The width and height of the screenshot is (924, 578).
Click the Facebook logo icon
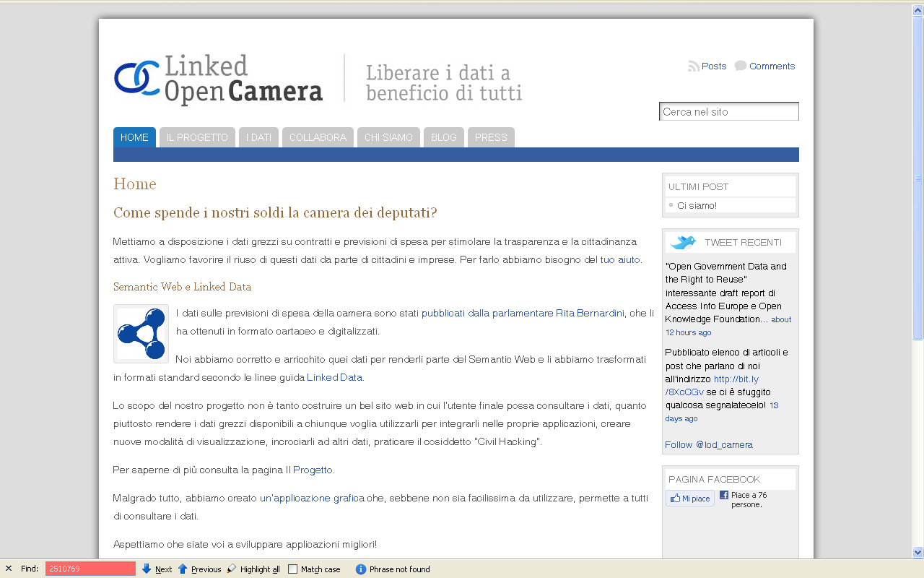coord(724,496)
